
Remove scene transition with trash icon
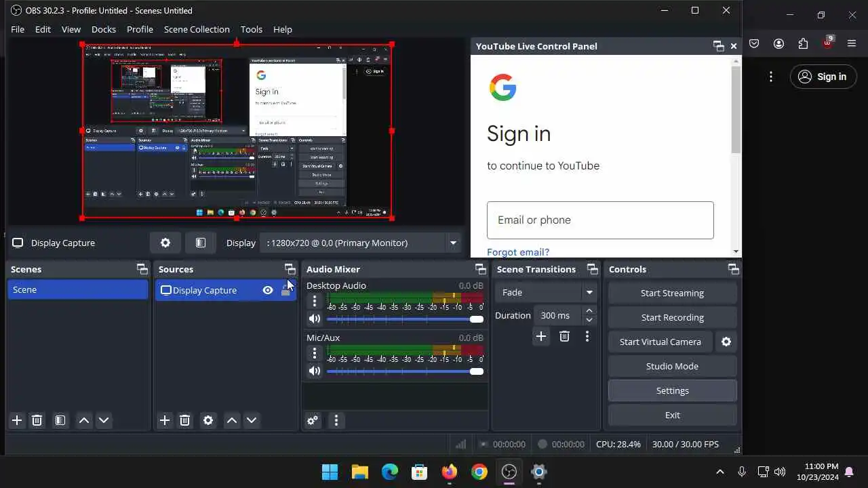pyautogui.click(x=564, y=336)
